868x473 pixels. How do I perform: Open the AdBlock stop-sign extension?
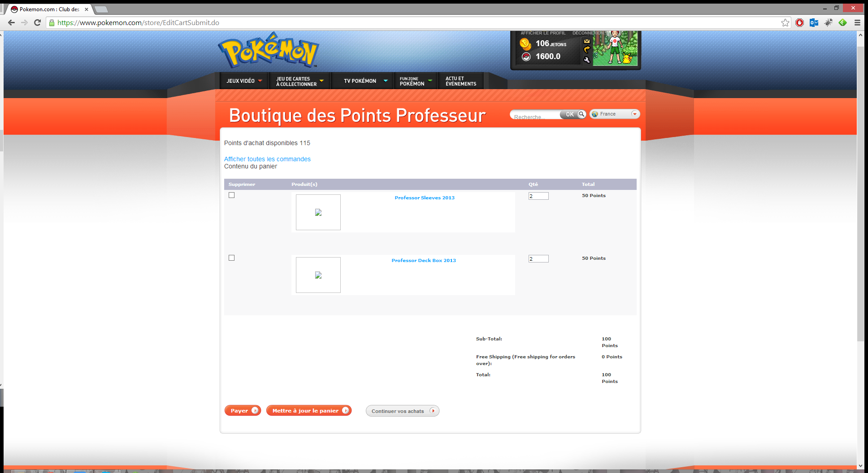pyautogui.click(x=799, y=22)
